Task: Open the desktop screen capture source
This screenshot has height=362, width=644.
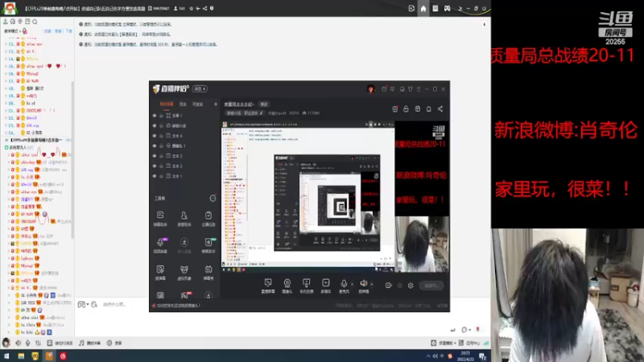Action: pos(268,286)
